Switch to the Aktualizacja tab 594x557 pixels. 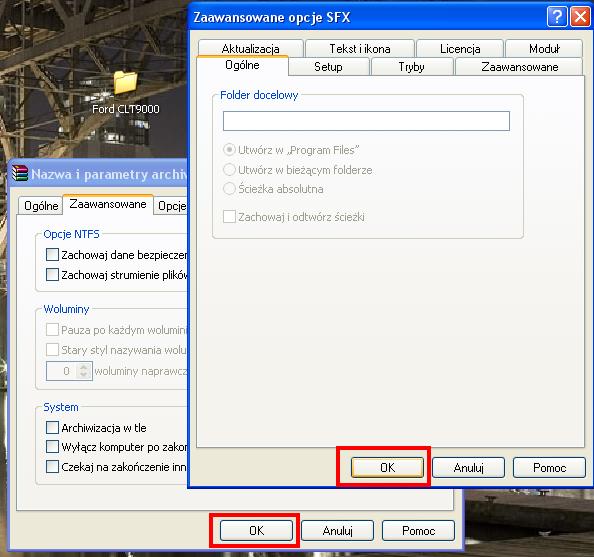[250, 49]
